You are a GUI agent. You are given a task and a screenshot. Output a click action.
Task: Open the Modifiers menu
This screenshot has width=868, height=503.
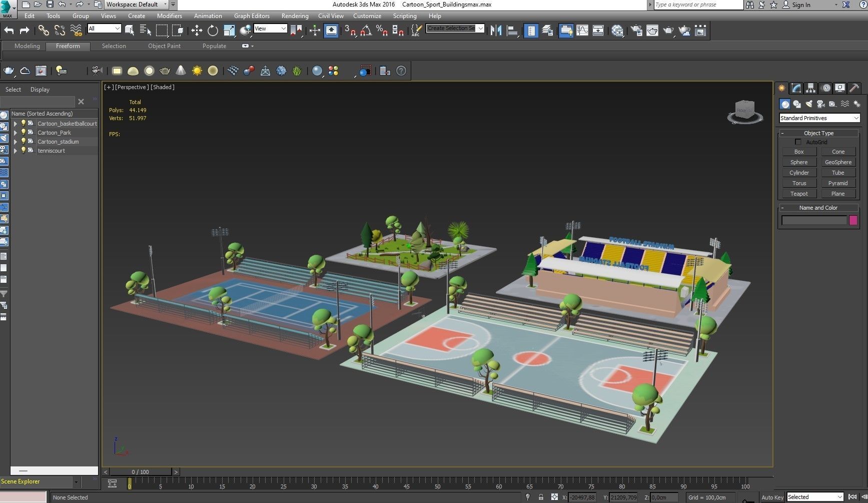point(169,16)
